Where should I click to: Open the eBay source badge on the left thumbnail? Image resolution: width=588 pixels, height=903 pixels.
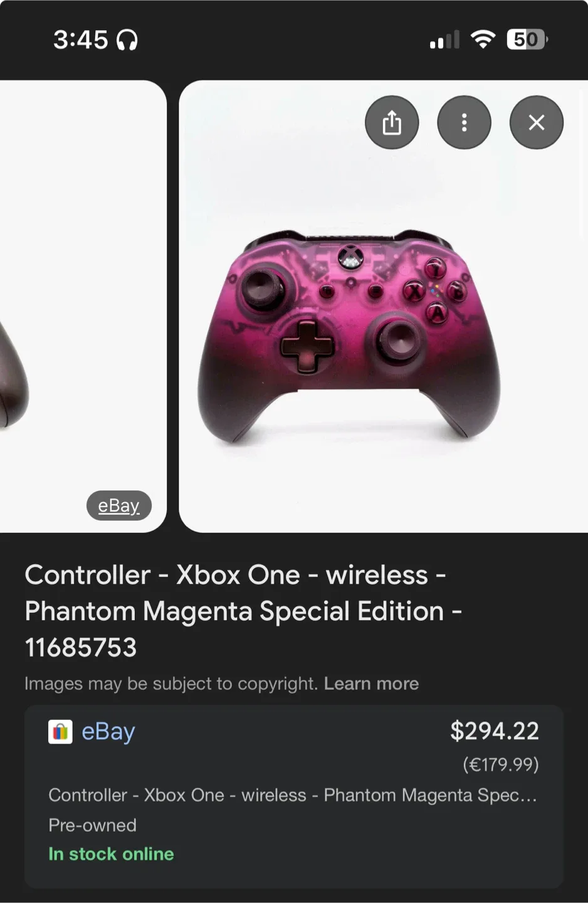118,505
